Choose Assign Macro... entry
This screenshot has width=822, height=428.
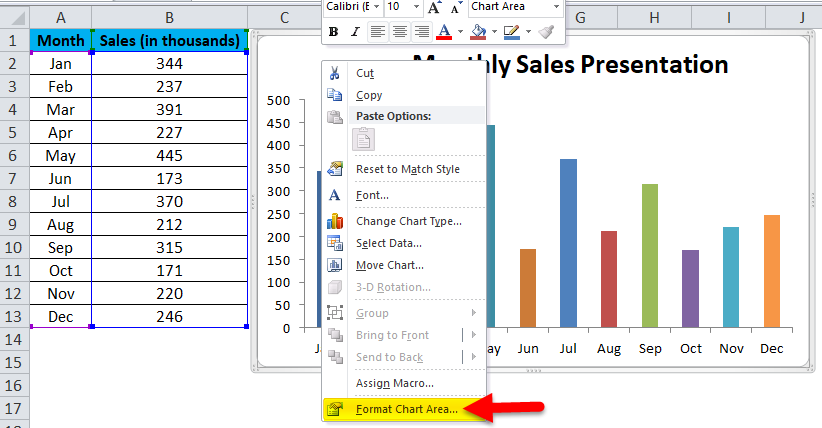coord(395,383)
